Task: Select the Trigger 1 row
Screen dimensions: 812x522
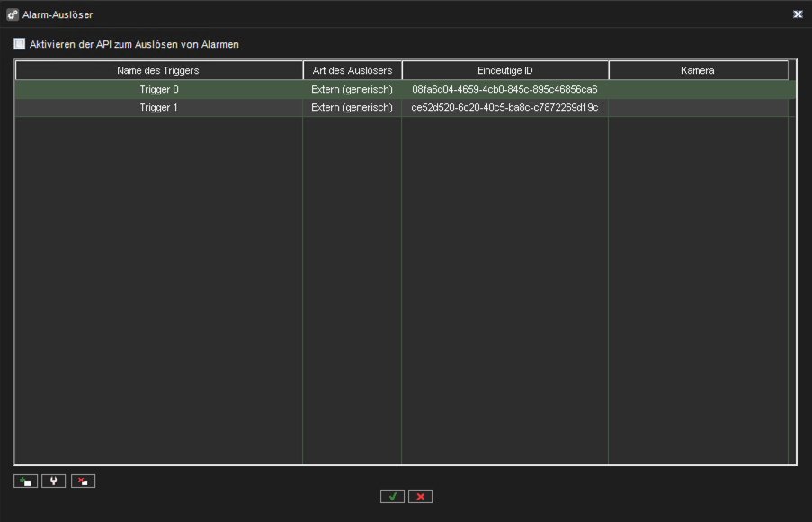Action: pyautogui.click(x=159, y=107)
